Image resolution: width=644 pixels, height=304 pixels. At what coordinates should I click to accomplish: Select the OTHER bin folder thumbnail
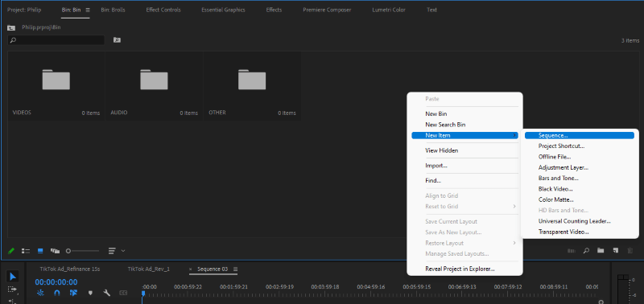pos(252,80)
